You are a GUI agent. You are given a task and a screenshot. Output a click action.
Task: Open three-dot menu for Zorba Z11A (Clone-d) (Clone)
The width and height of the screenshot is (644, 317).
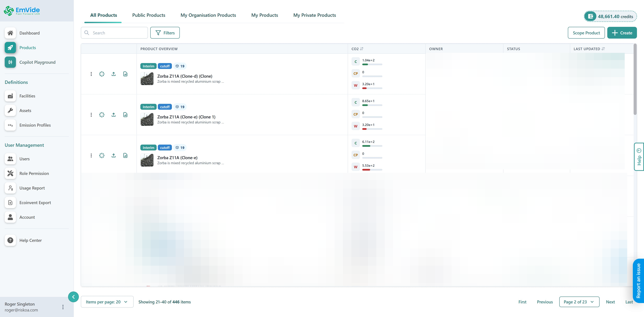(91, 74)
